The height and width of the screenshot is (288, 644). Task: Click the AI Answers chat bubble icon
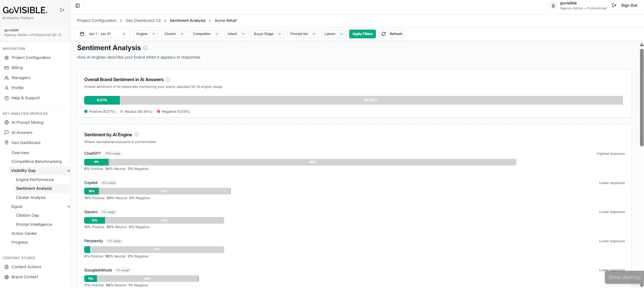pyautogui.click(x=6, y=133)
